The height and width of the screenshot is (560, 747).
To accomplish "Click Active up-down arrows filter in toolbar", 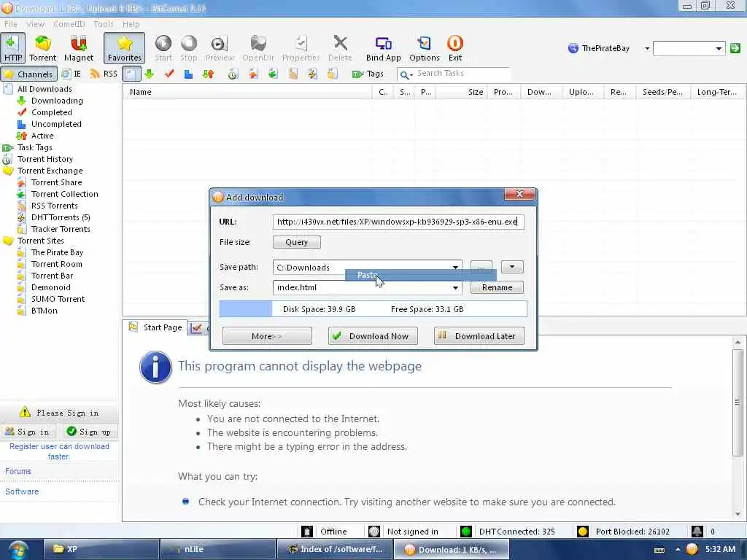I will 208,74.
